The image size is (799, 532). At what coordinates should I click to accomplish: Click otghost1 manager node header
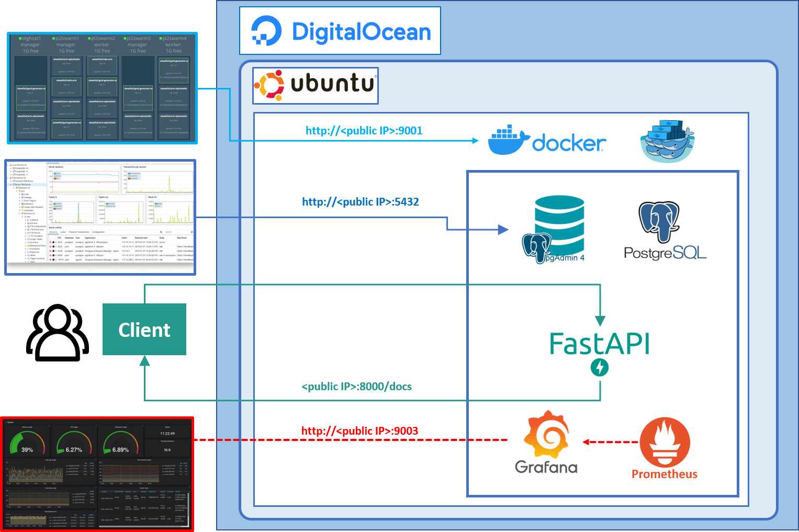(30, 44)
